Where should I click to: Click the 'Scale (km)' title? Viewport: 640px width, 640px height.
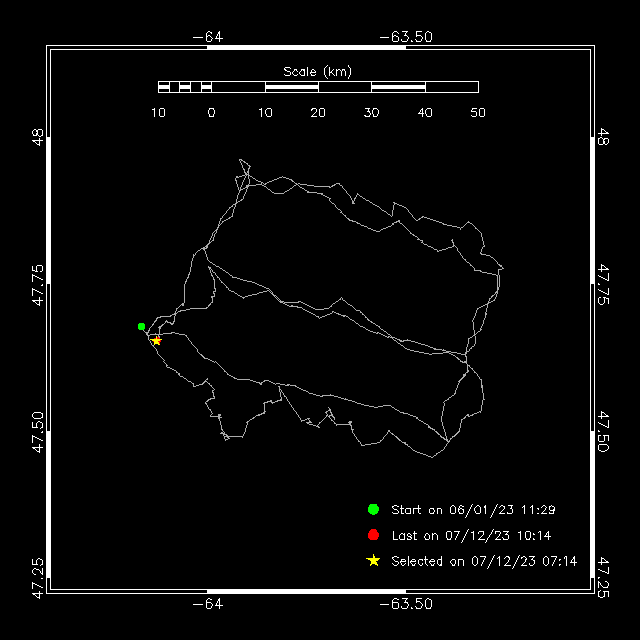coord(318,72)
